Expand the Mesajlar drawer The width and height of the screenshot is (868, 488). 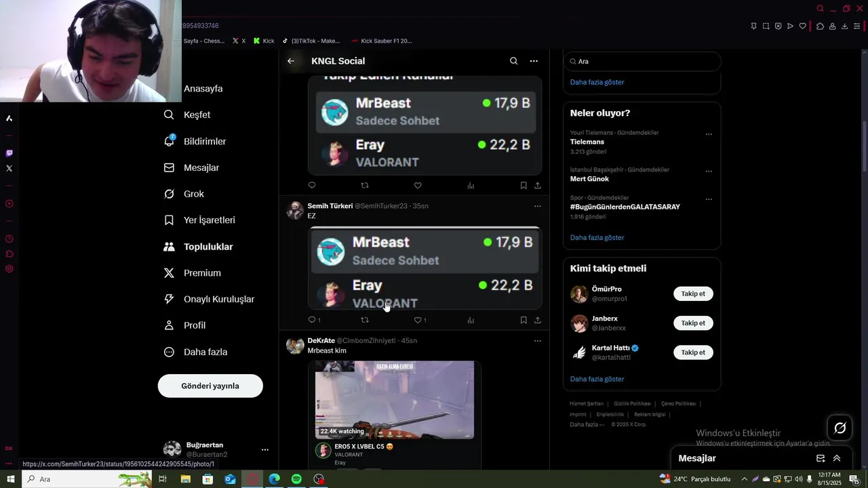[837, 459]
